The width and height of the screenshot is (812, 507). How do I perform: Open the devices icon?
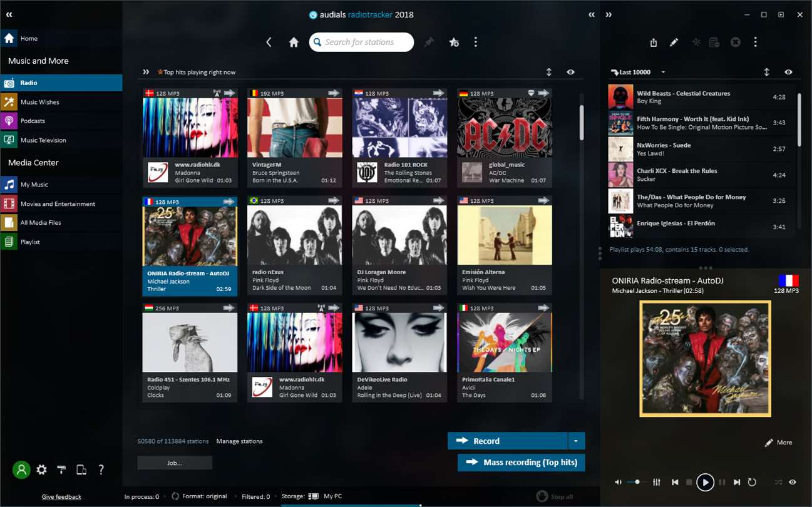click(81, 469)
